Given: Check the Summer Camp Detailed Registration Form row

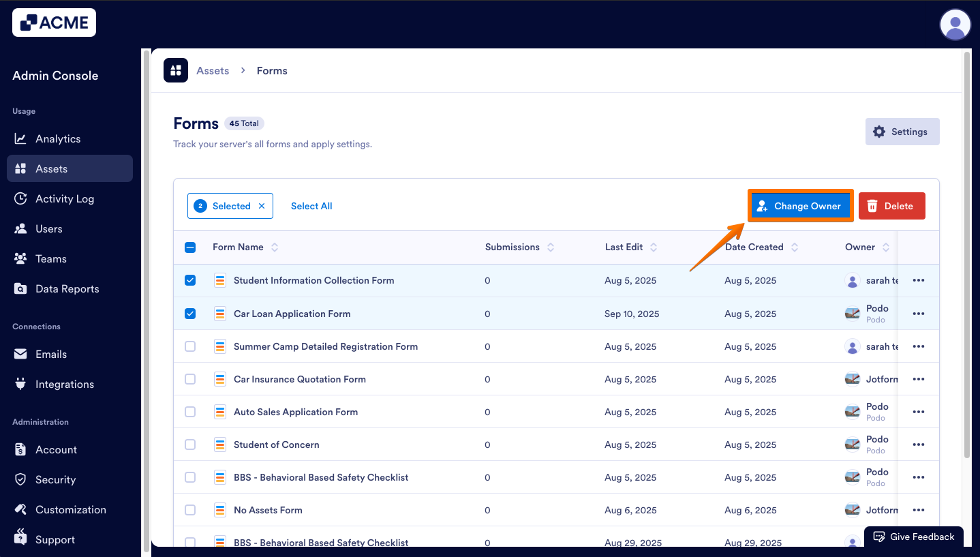Looking at the screenshot, I should (x=190, y=346).
